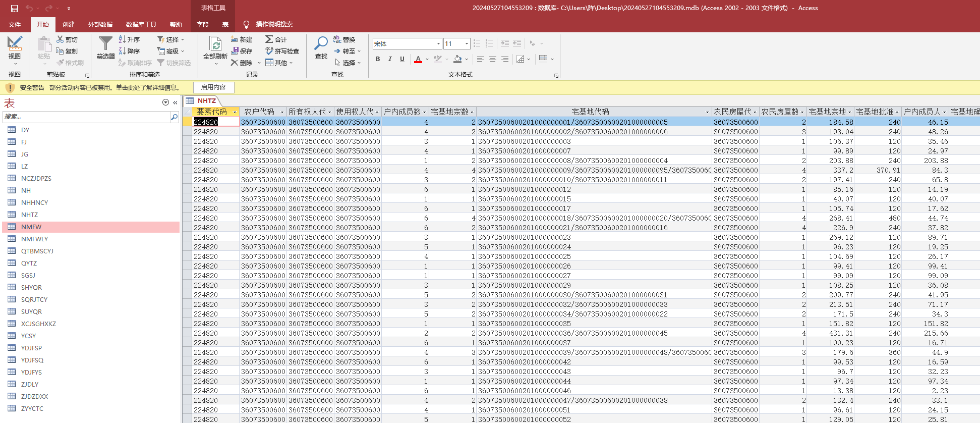
Task: Open clipboard group dialog launcher
Action: click(x=87, y=76)
